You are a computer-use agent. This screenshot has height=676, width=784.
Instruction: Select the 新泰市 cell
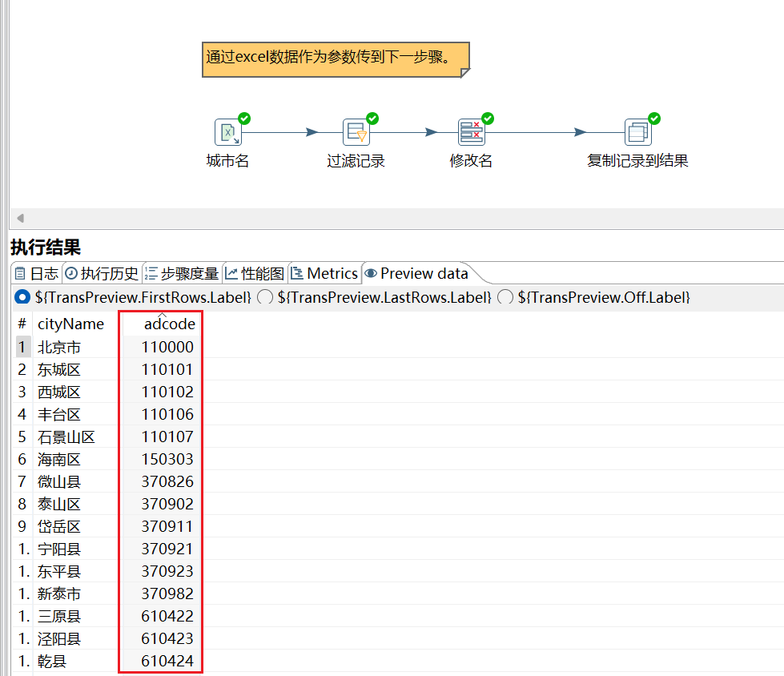point(59,594)
